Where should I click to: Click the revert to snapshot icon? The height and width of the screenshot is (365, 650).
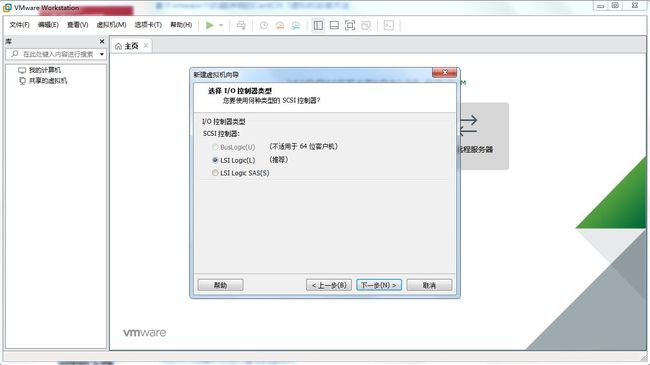[x=280, y=25]
